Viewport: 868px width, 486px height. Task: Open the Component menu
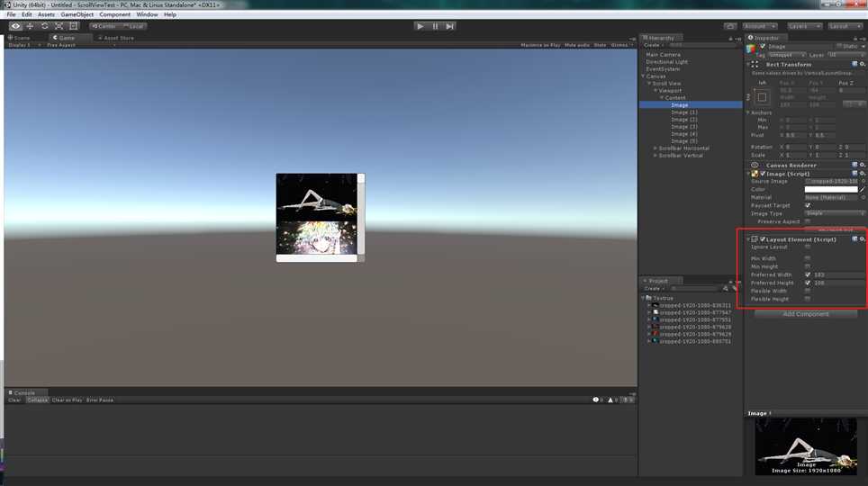click(x=114, y=14)
